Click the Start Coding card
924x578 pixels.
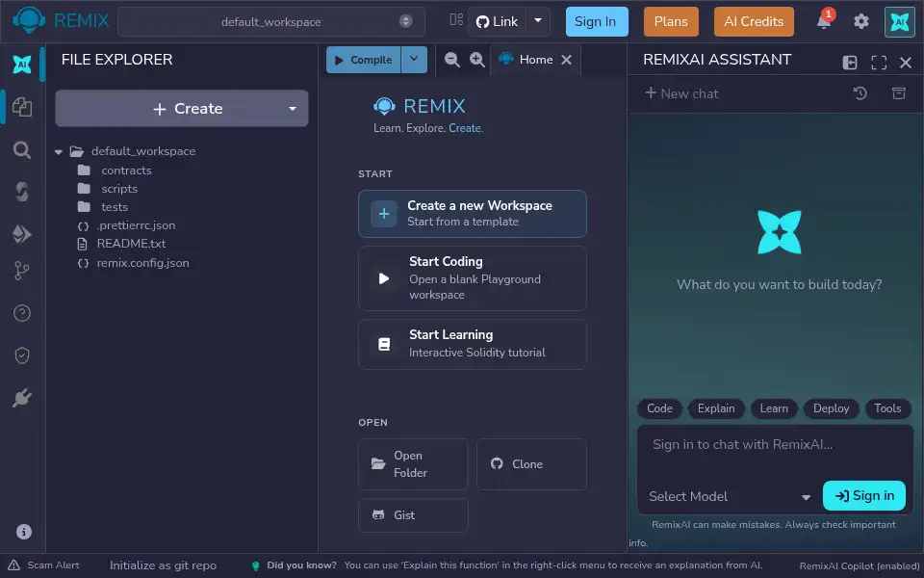tap(472, 278)
